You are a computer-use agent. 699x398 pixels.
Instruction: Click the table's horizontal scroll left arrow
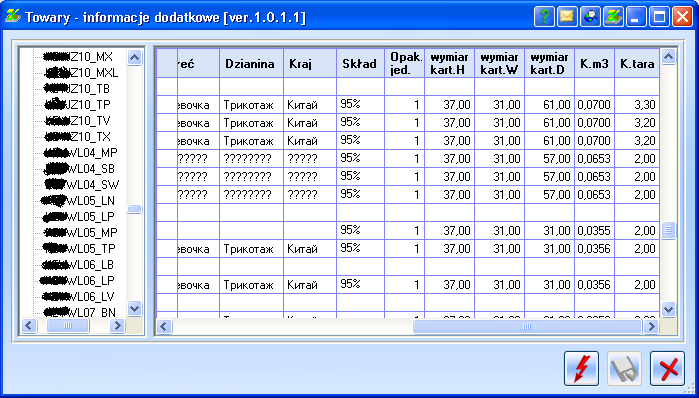coord(164,327)
